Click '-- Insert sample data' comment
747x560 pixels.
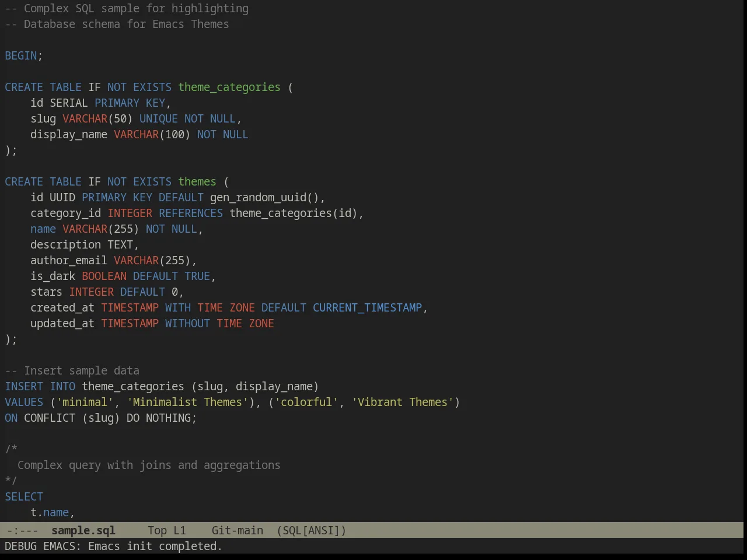tap(72, 370)
